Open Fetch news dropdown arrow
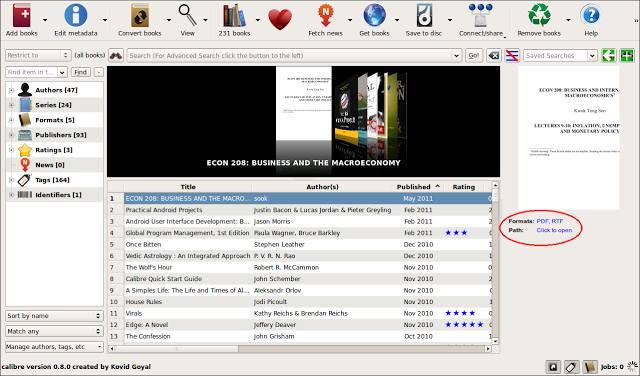 (x=350, y=20)
